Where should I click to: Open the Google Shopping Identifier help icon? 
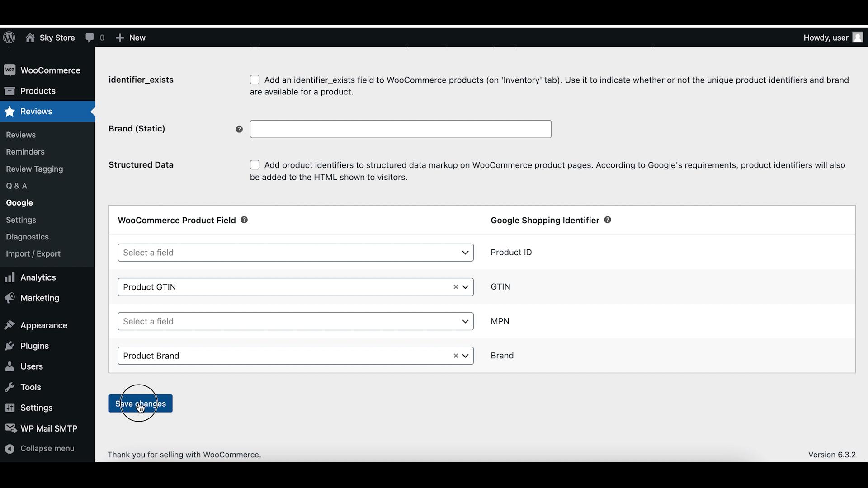(x=608, y=220)
